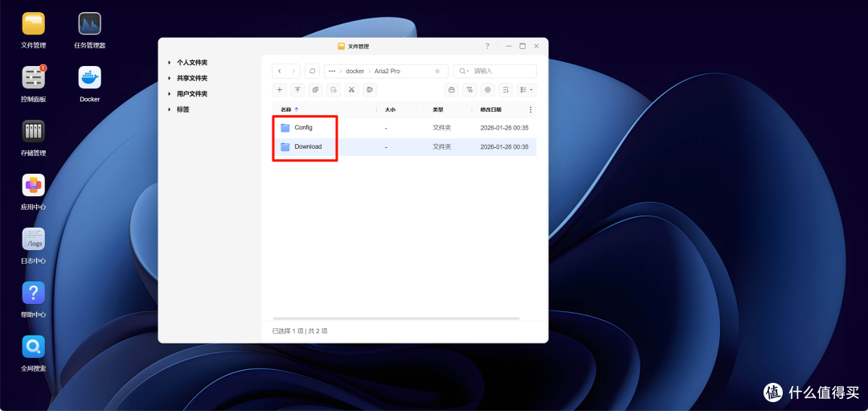The height and width of the screenshot is (411, 868).
Task: Click the horizontal scrollbar in file list
Action: pos(396,319)
